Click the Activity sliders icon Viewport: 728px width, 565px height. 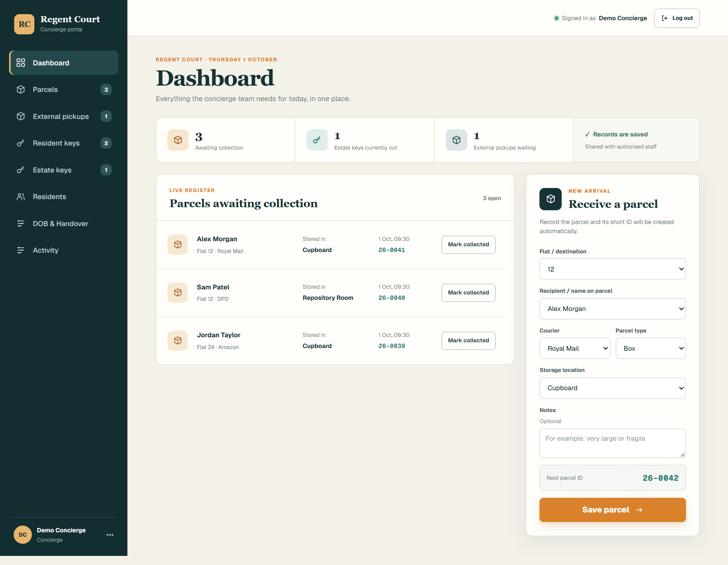point(21,250)
